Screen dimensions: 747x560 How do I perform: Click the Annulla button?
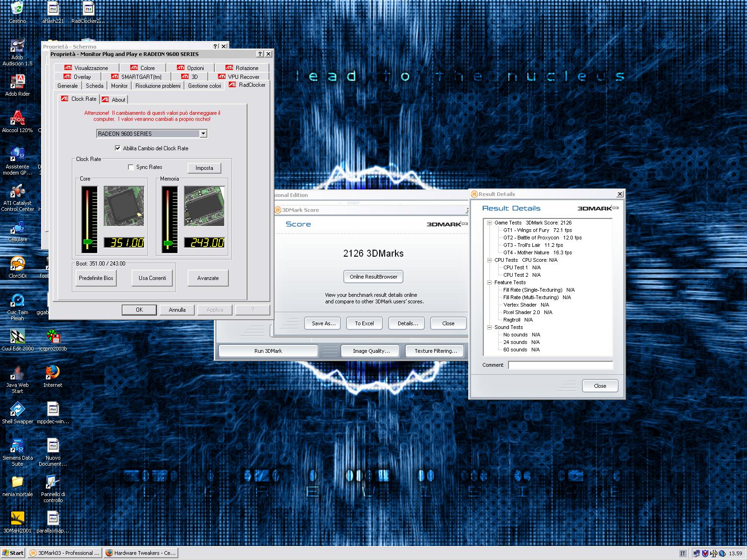pyautogui.click(x=177, y=310)
